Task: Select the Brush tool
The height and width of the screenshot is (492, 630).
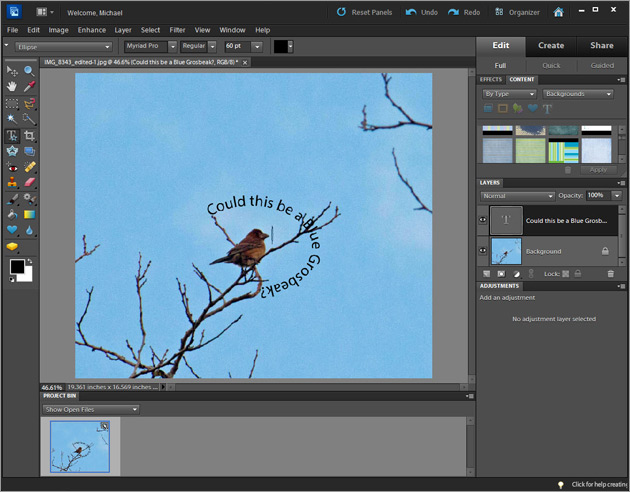Action: (12, 199)
